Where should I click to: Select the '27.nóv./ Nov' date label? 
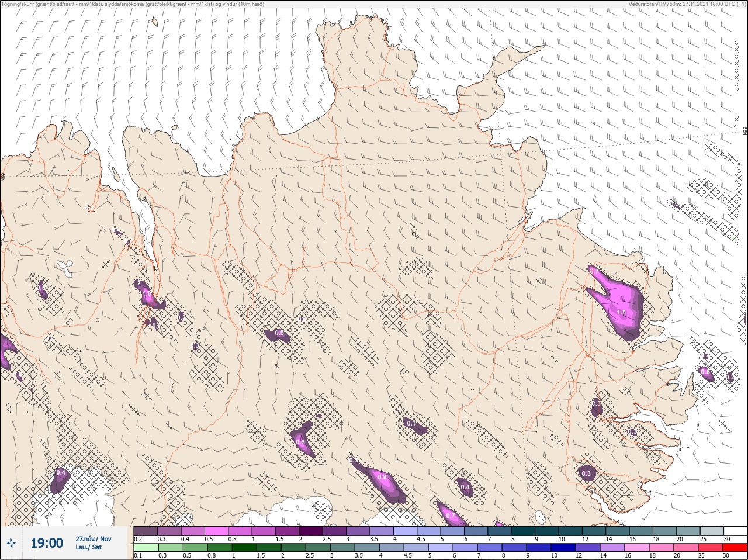93,539
